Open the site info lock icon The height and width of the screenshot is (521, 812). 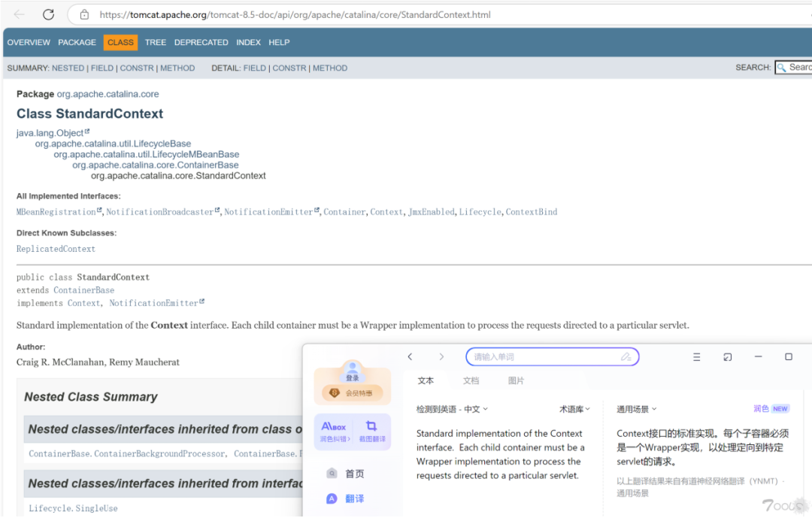[x=84, y=14]
